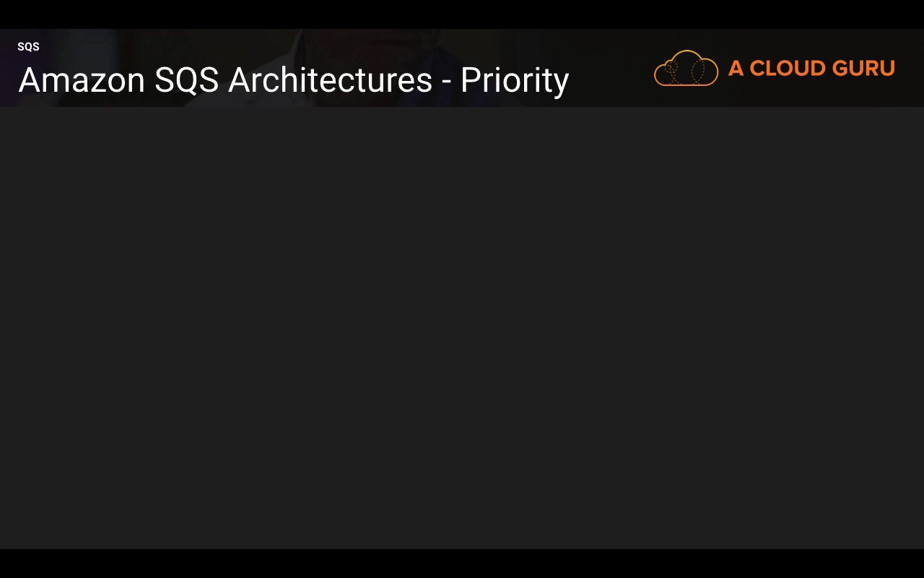Click the letter Q in the small SQS label
Screen dimensions: 924x578
click(28, 47)
